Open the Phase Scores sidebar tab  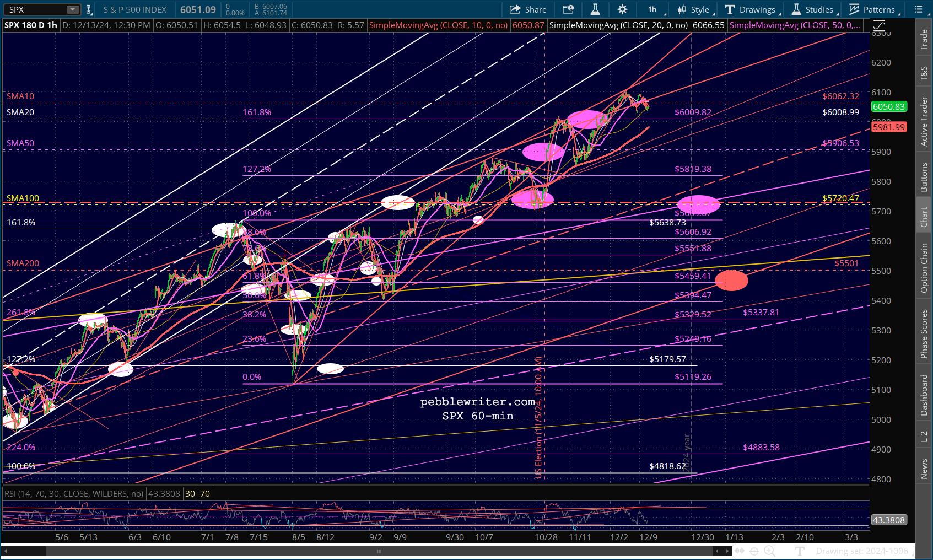[924, 333]
